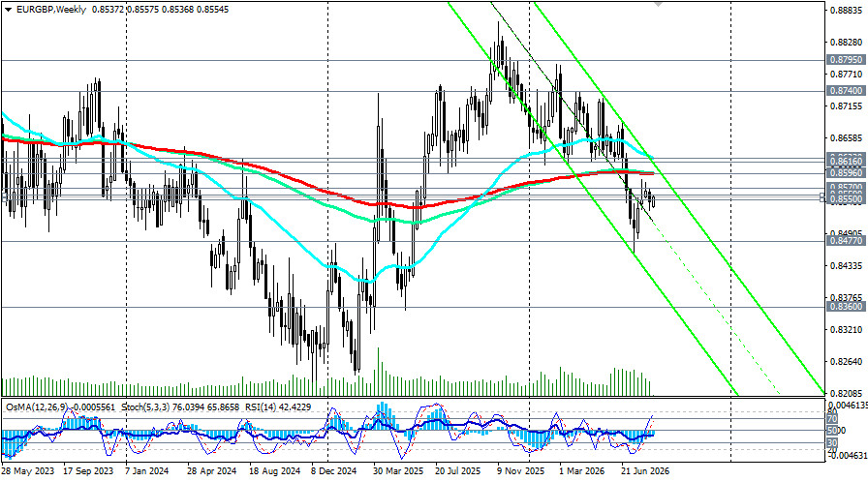The image size is (868, 482).
Task: Select the 0.86160 price level label
Action: 846,162
